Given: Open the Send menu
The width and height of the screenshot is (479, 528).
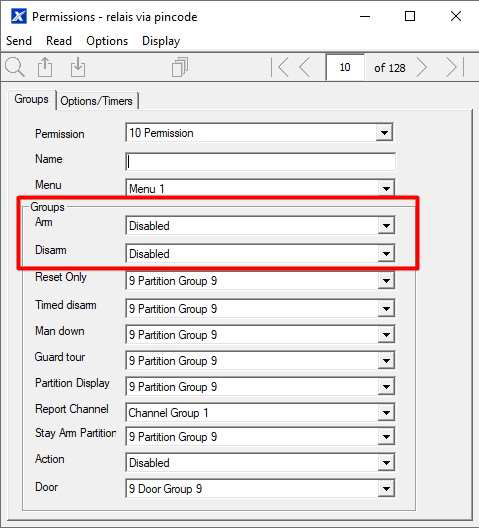Looking at the screenshot, I should [x=19, y=41].
